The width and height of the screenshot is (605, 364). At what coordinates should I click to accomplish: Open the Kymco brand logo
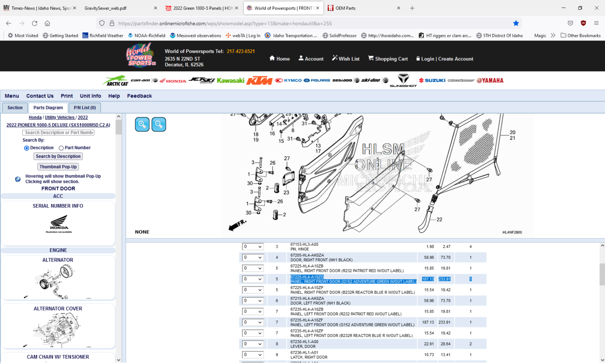[289, 81]
